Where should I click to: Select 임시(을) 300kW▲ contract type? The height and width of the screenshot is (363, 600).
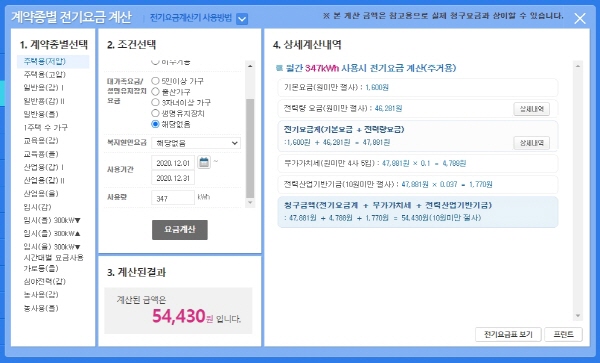52,233
